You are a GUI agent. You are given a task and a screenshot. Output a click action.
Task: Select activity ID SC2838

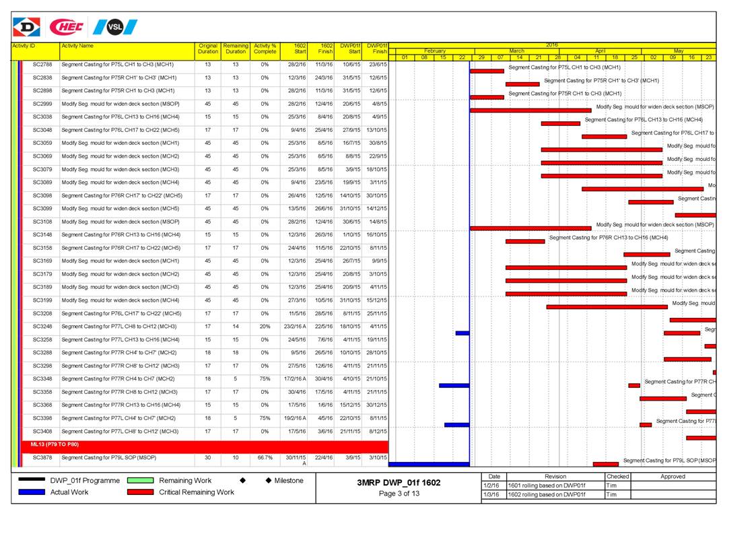click(x=42, y=77)
